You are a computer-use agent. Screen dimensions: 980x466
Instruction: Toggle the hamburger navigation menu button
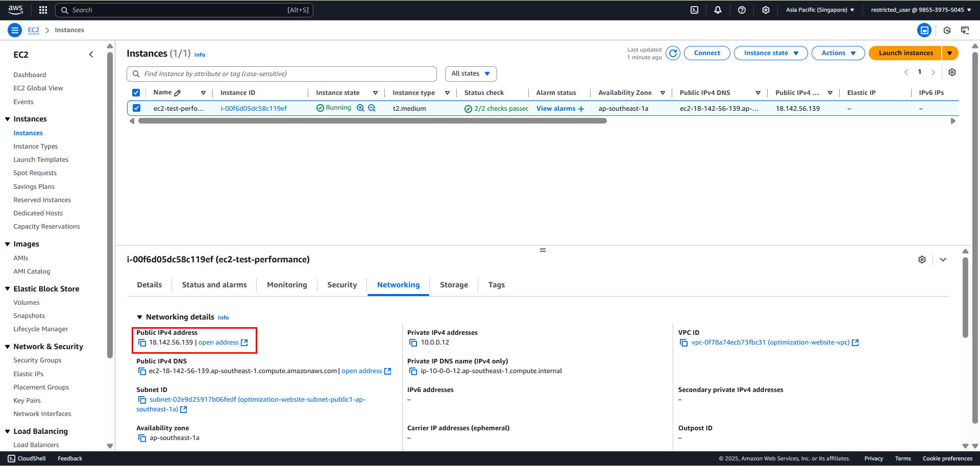[15, 30]
